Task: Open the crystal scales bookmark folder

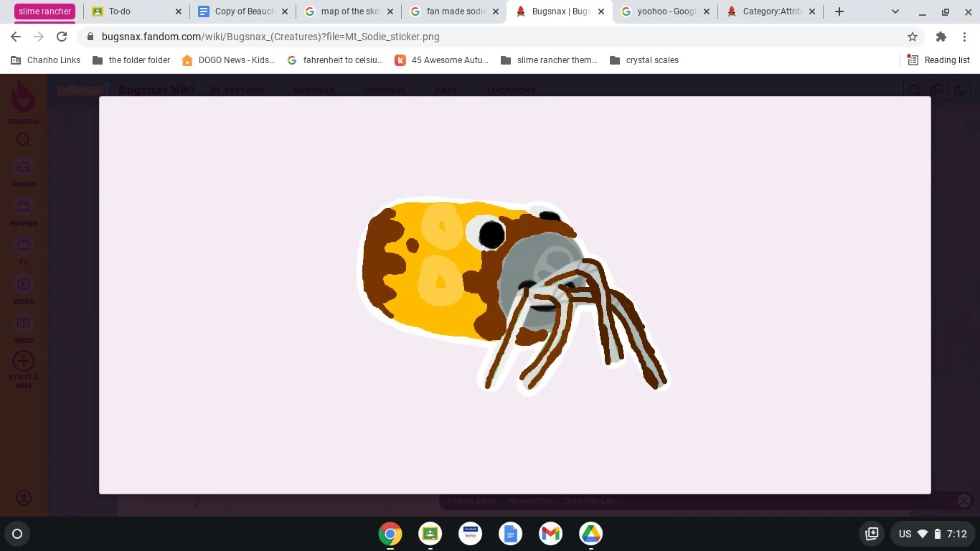Action: (644, 60)
